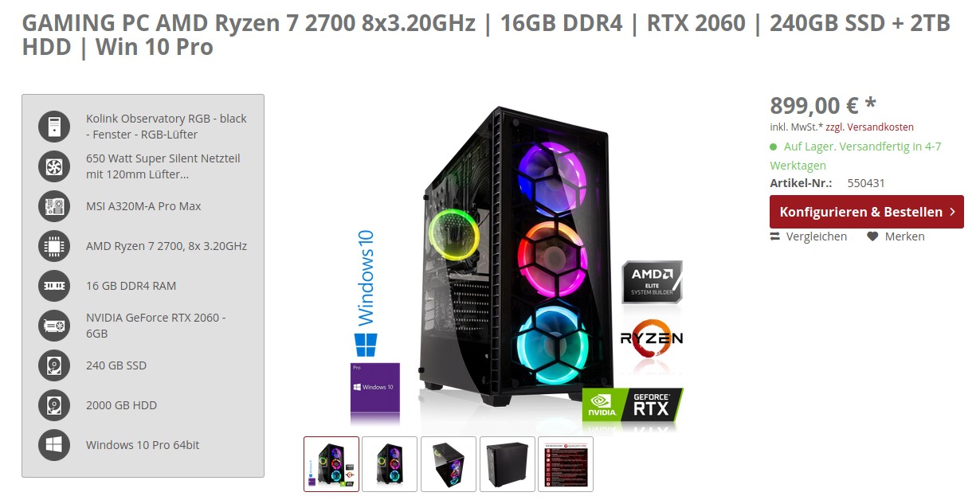The image size is (980, 504).
Task: Select the third thumbnail with angled case view
Action: coord(449,464)
